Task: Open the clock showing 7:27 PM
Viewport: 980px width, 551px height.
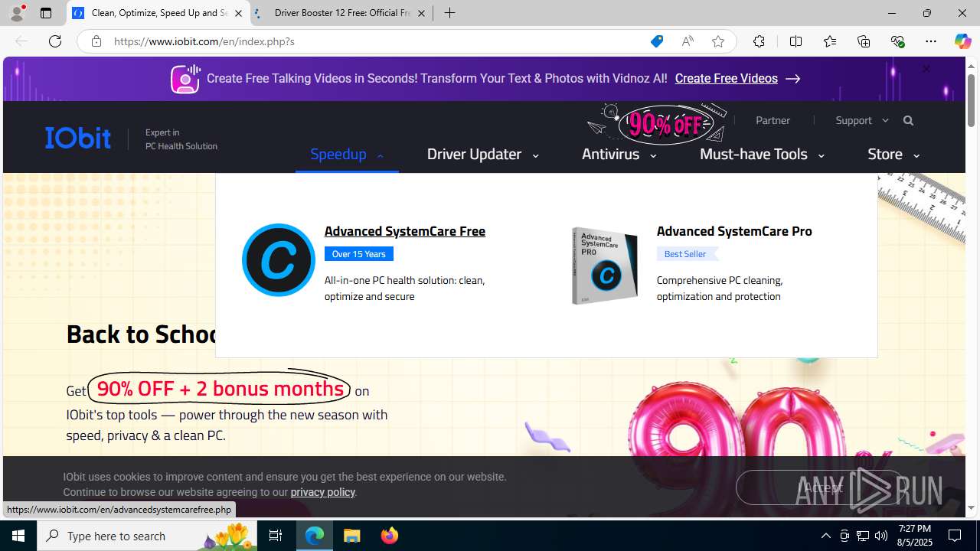Action: coord(914,536)
